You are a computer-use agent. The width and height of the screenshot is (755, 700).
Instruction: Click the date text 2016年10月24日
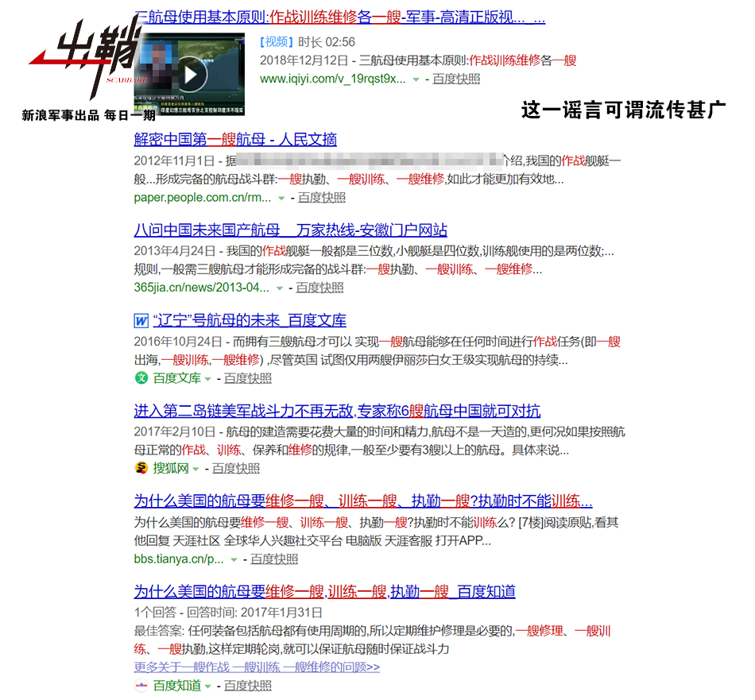coord(178,342)
